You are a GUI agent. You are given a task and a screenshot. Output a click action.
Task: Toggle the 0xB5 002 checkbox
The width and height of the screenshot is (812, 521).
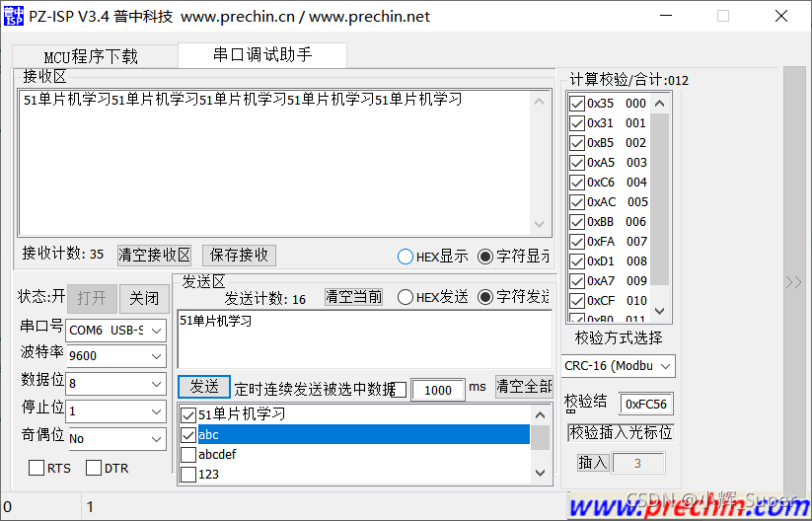pos(577,143)
